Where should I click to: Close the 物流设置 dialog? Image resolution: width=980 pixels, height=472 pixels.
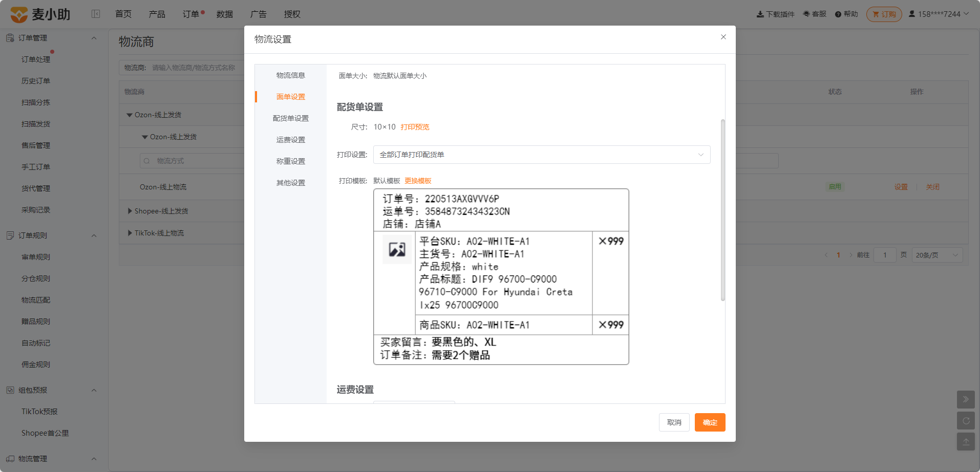[x=723, y=37]
